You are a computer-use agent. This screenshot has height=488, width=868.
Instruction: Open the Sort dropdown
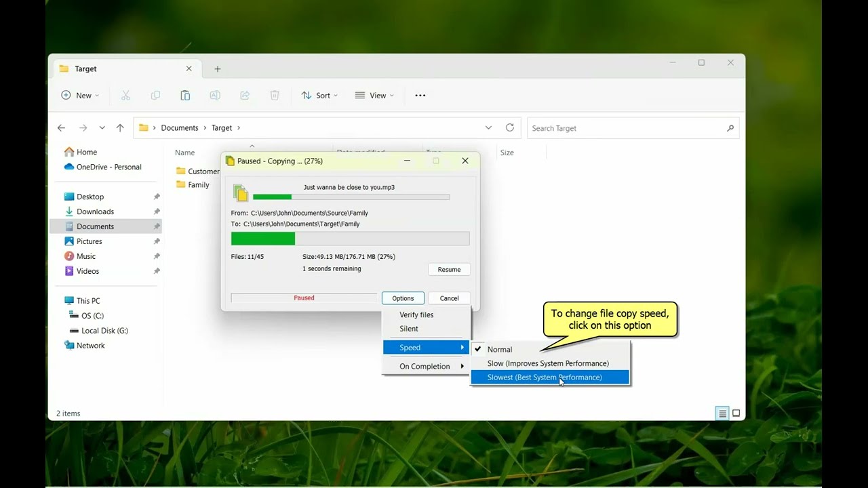tap(319, 96)
